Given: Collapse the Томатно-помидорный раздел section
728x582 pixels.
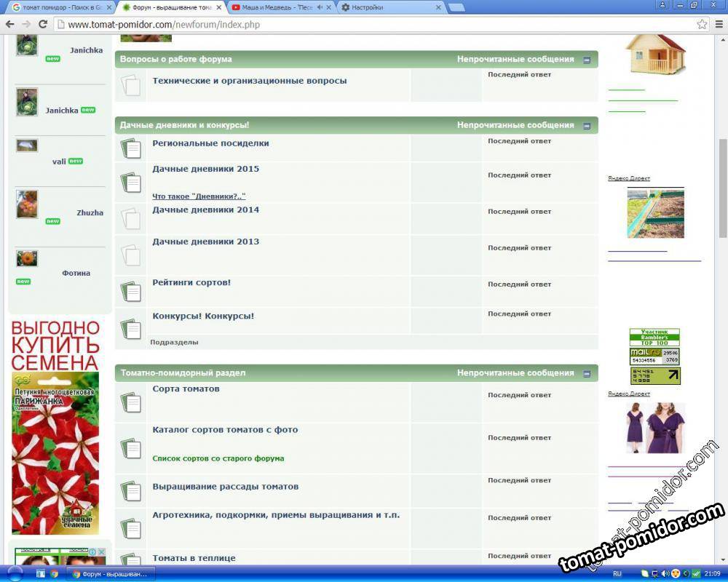Looking at the screenshot, I should (587, 373).
